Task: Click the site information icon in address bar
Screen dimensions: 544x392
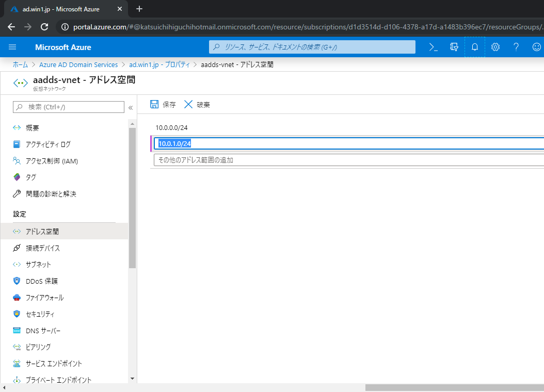Action: click(x=65, y=27)
